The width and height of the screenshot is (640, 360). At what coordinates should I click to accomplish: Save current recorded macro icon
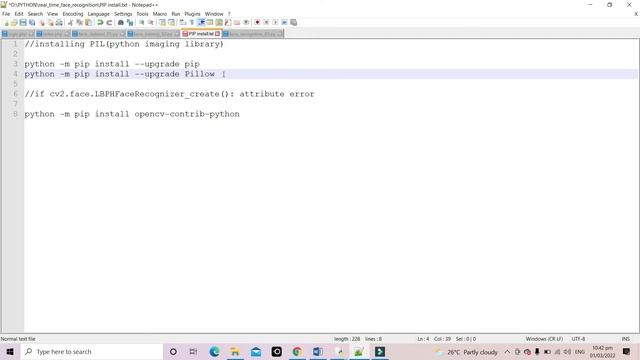pyautogui.click(x=293, y=22)
